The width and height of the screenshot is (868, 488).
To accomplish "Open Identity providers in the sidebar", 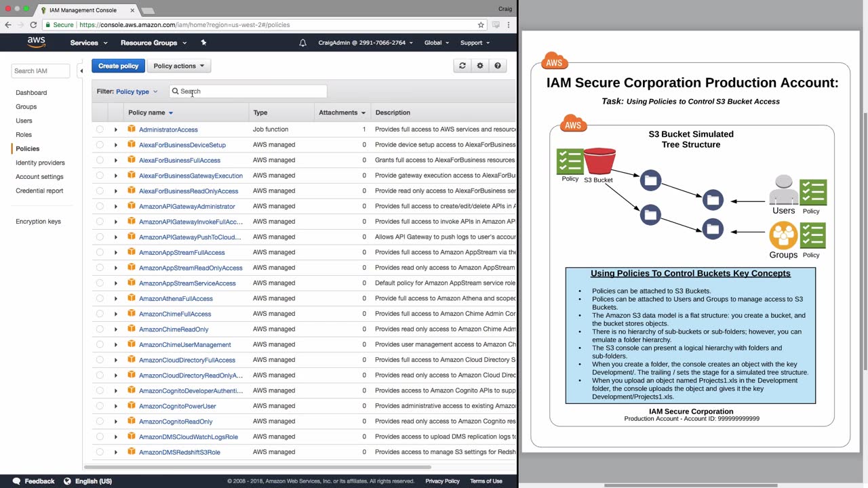I will (40, 163).
